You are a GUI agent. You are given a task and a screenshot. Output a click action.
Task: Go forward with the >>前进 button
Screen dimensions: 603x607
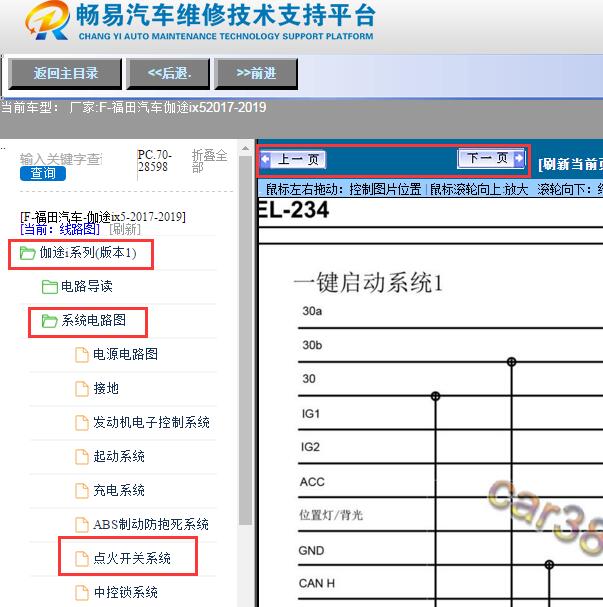pos(256,74)
